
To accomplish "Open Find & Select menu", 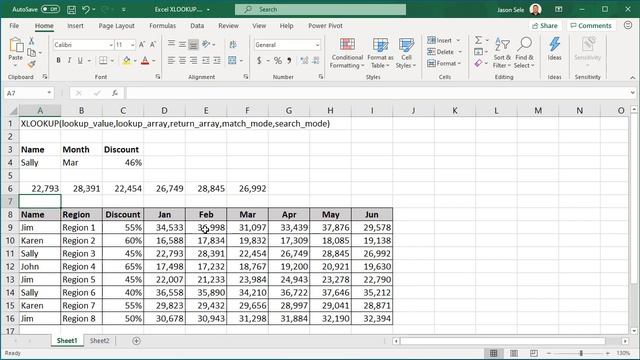I will point(524,53).
